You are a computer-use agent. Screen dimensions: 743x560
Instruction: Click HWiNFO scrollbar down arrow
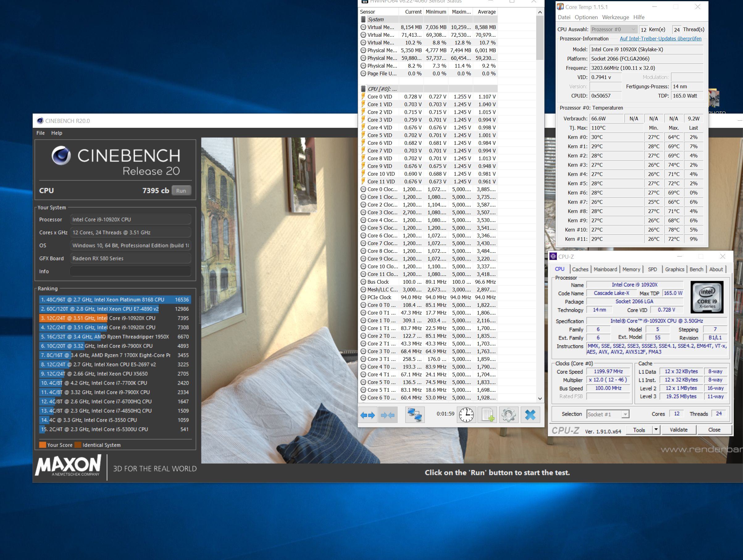coord(540,399)
